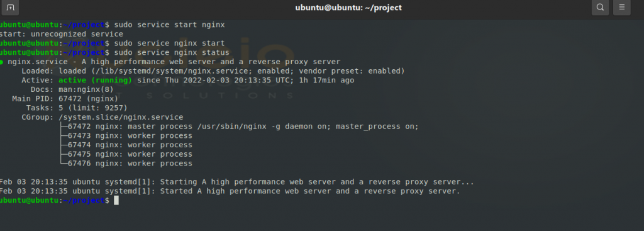Select the 67472 nginx master process entry
The image size is (644, 231).
pos(243,127)
